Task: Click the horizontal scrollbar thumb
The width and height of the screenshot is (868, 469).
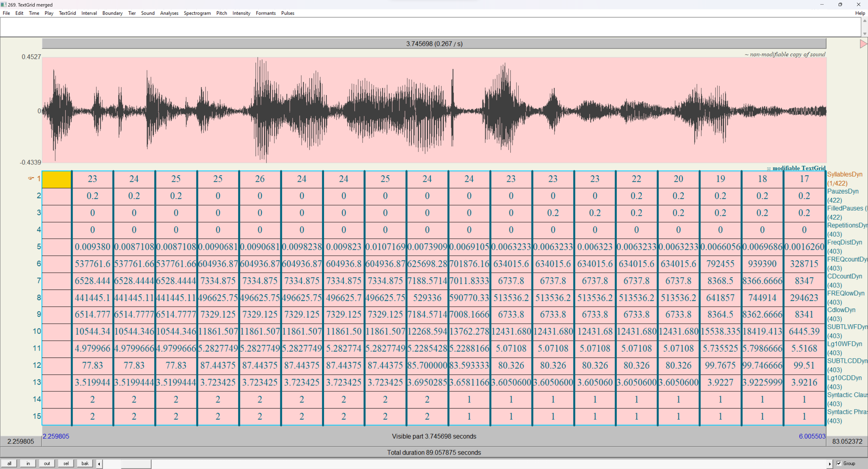Action: tap(136, 464)
